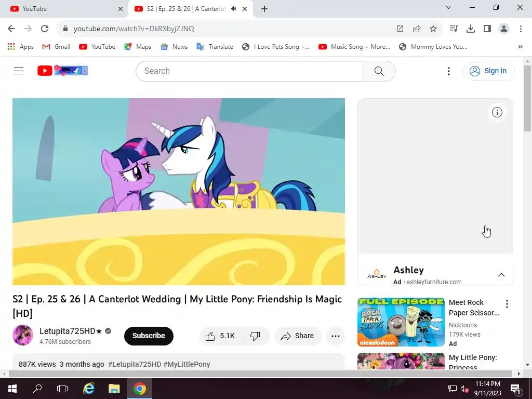The image size is (532, 399).
Task: Open Music Song + More bookmark
Action: point(354,47)
